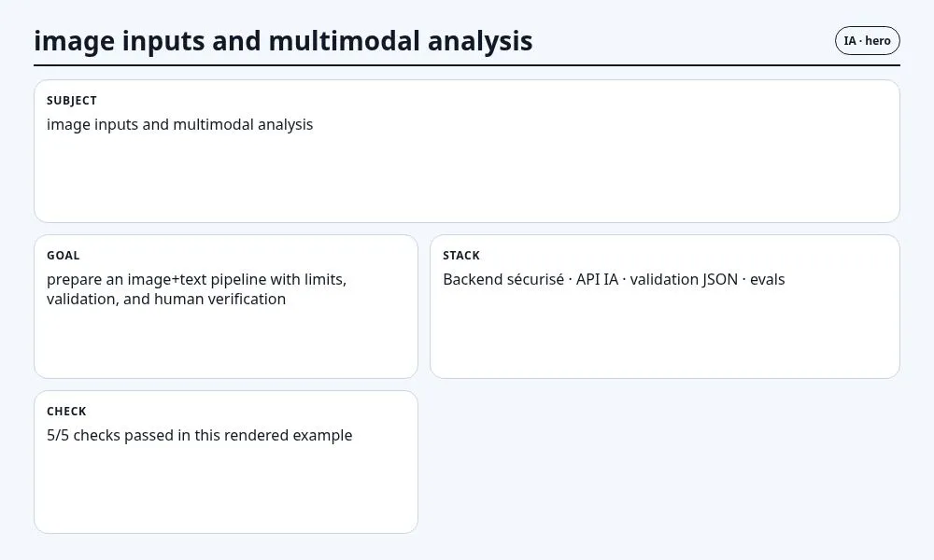Click the evals stack item

click(767, 280)
